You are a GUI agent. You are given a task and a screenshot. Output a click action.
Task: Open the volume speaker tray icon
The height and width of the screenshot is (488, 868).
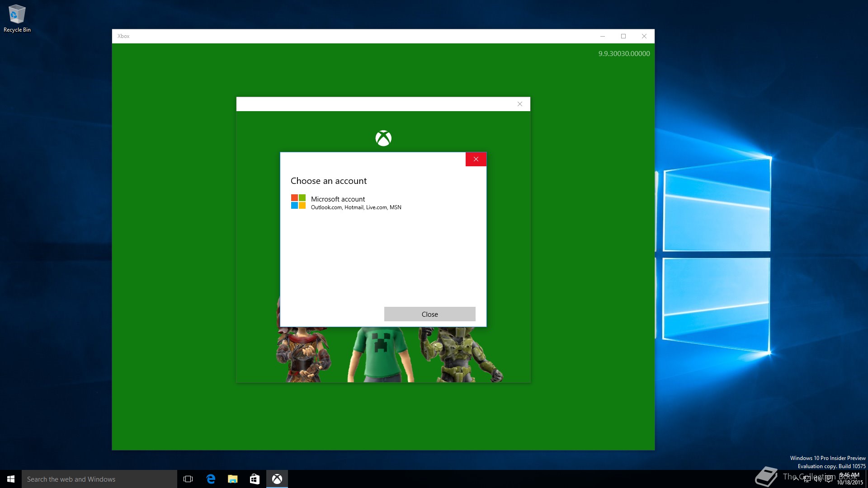pos(818,479)
